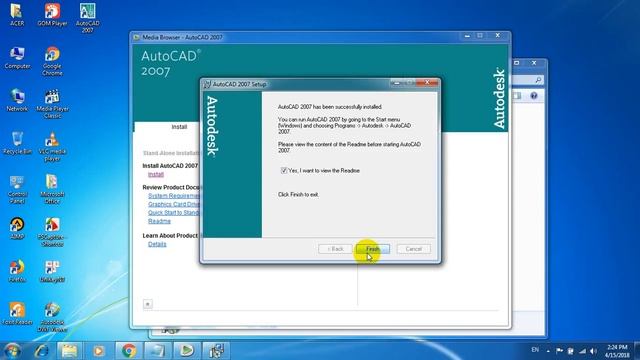
Task: Click the Finish button
Action: tap(373, 249)
